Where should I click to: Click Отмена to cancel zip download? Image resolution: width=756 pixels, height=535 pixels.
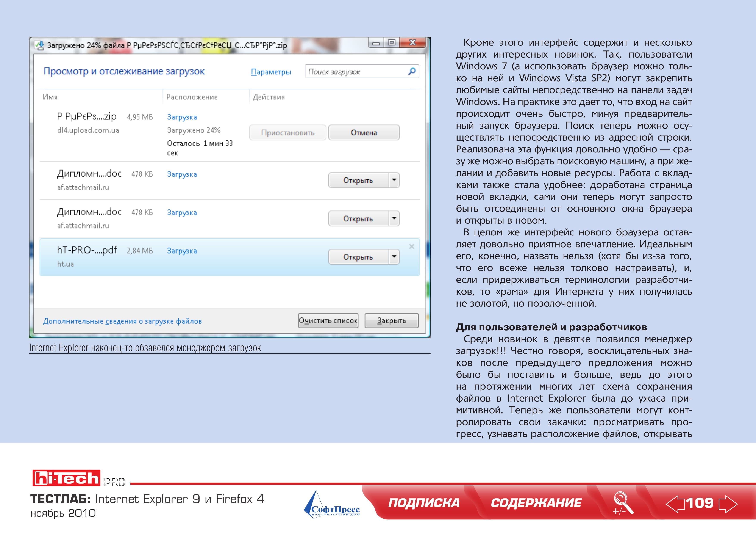coord(364,132)
